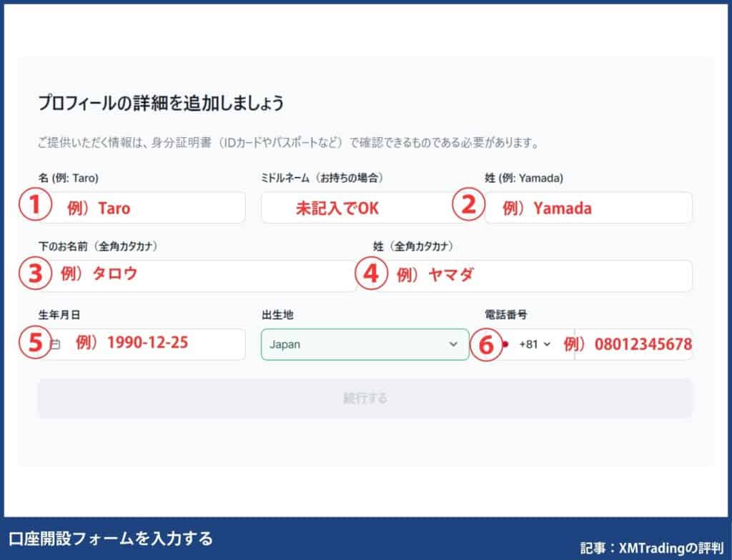Click the 生年月日 label text
The height and width of the screenshot is (560, 732).
point(59,315)
